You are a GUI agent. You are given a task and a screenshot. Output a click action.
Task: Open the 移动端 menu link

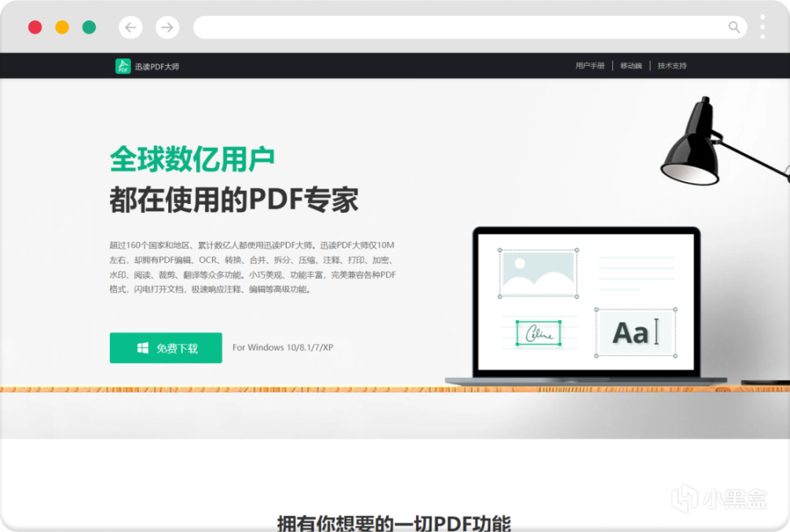(631, 66)
